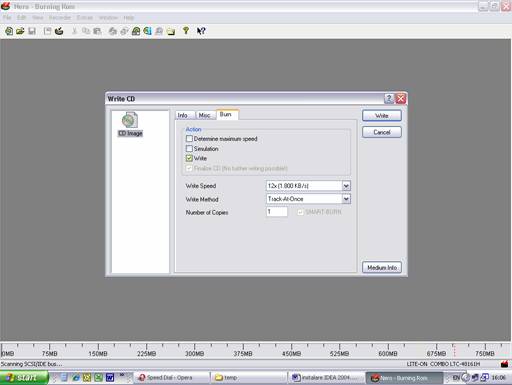Screen dimensions: 512x385
Task: Select the Burn tab
Action: coord(227,114)
